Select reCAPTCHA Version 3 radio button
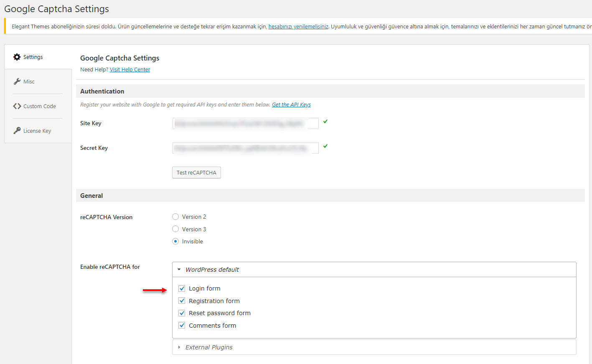Screen dimensions: 592x364 point(175,229)
